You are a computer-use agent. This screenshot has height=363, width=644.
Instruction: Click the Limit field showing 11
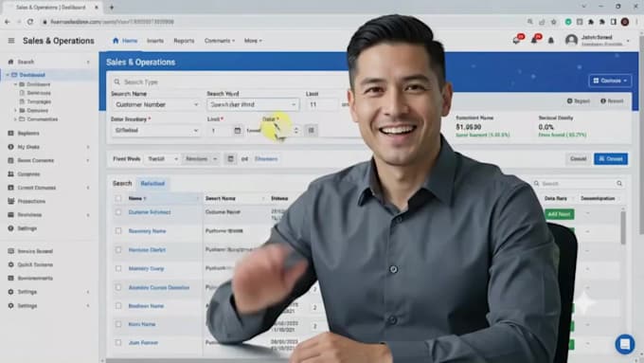coord(322,104)
